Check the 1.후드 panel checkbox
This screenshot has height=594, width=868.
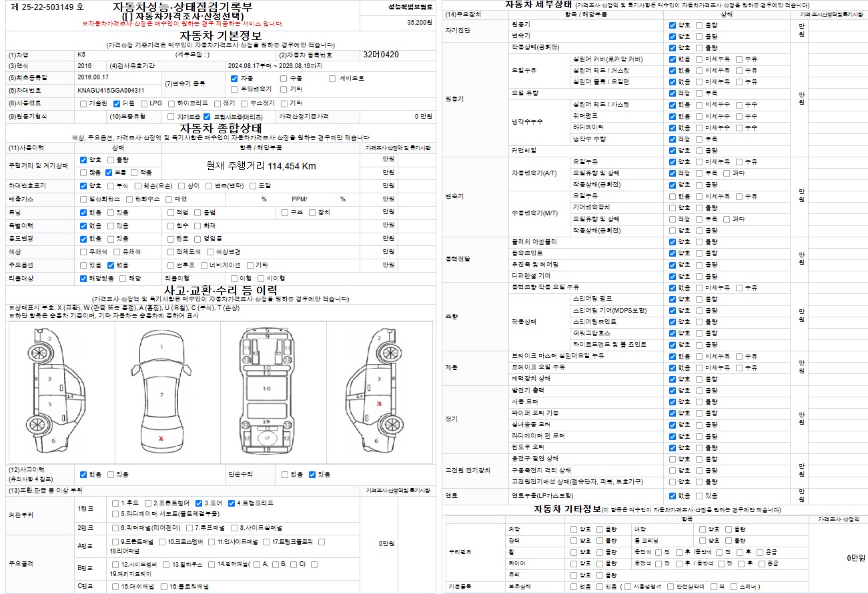[x=116, y=503]
